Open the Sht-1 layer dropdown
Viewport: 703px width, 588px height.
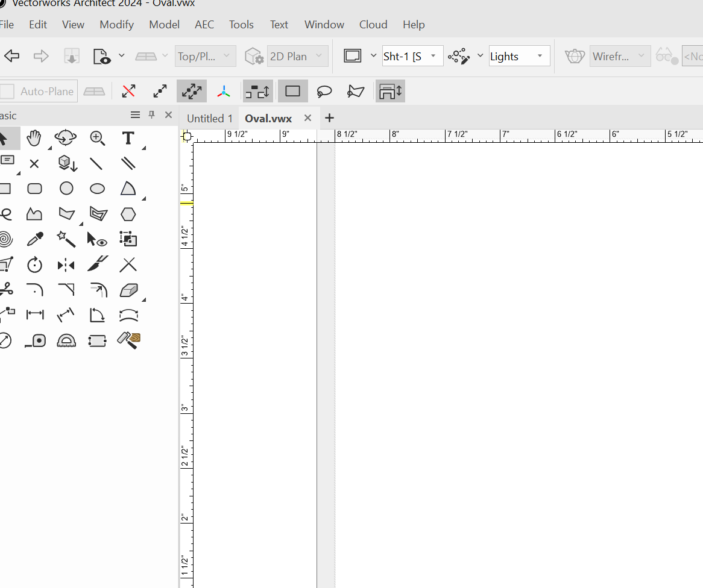[433, 56]
